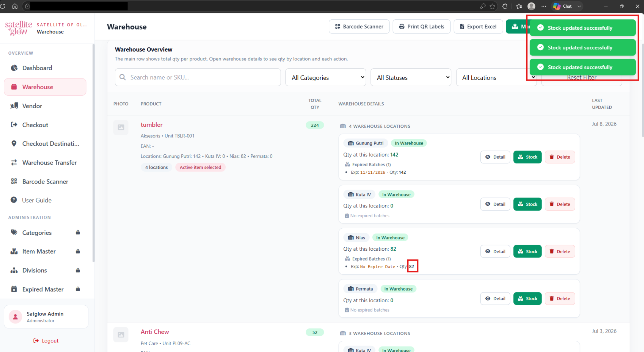This screenshot has height=352, width=644.
Task: Open Expired Master in sidebar
Action: coord(45,289)
